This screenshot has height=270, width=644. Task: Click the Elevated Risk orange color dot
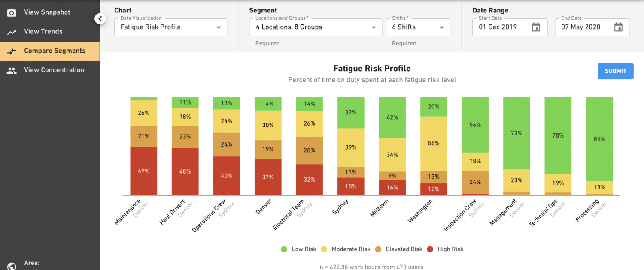pos(379,249)
